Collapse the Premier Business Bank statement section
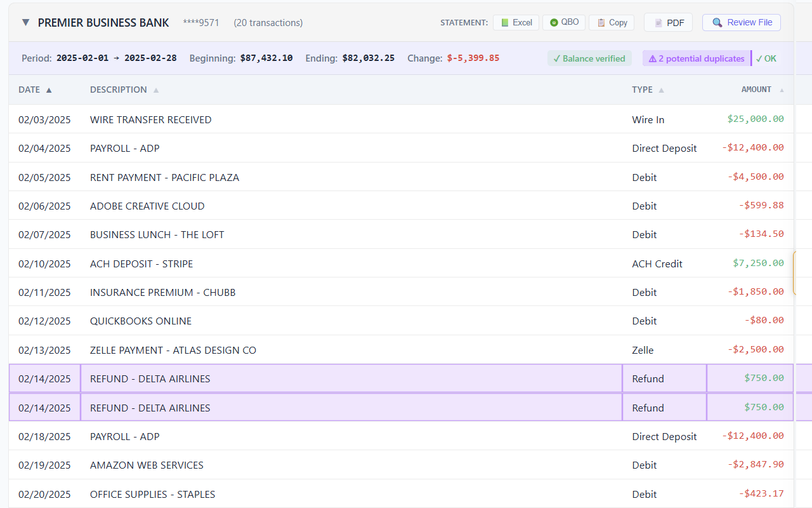 click(x=25, y=22)
